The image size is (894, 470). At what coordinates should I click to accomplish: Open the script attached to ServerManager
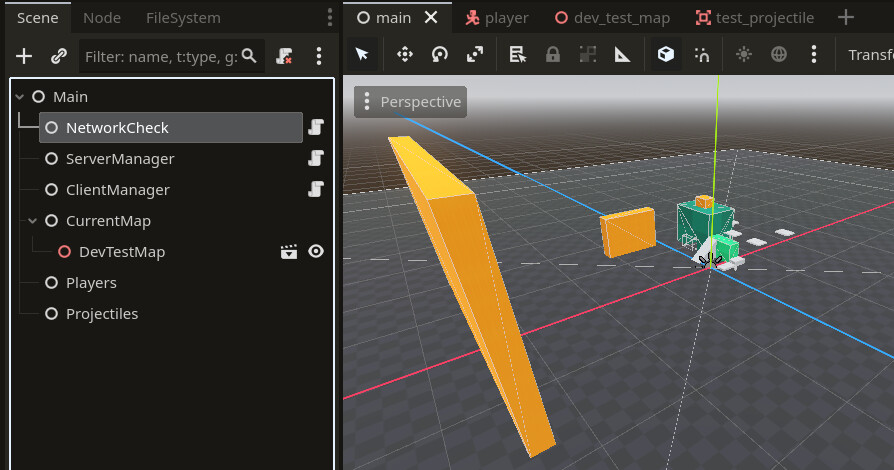[x=316, y=159]
